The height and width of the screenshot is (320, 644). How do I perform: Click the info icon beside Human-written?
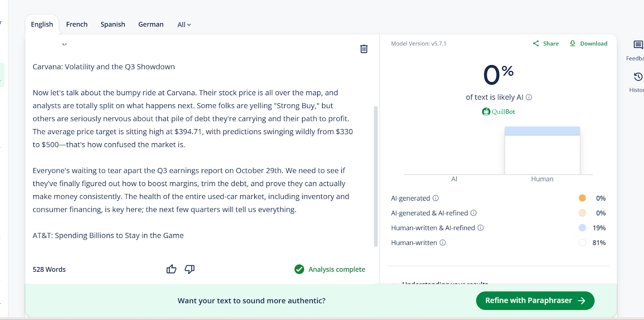(x=443, y=243)
